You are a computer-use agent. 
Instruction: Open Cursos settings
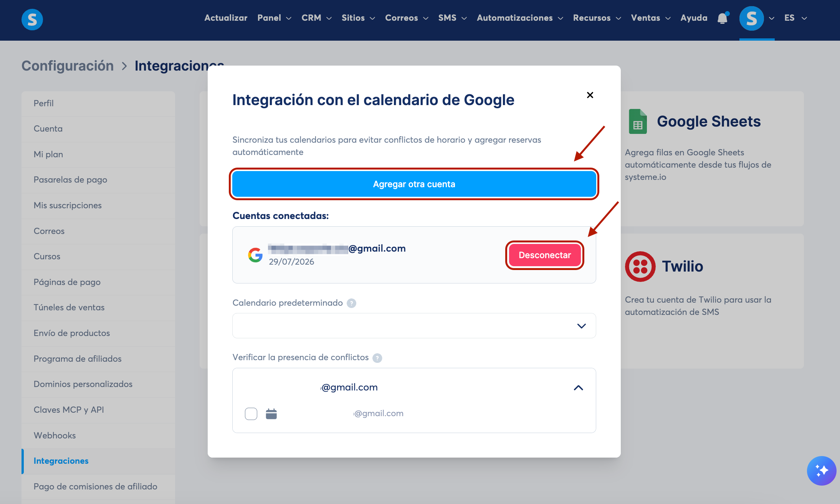(x=98, y=257)
